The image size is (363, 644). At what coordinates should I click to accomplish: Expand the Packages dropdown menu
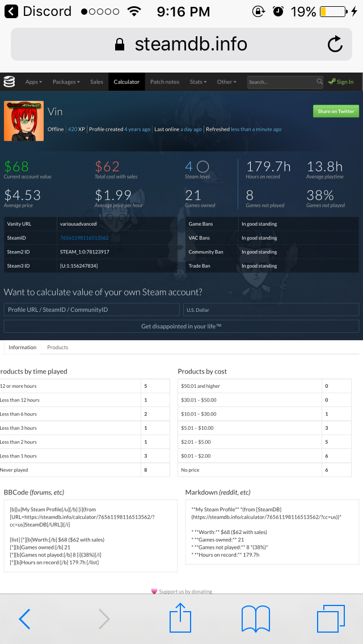coord(66,82)
